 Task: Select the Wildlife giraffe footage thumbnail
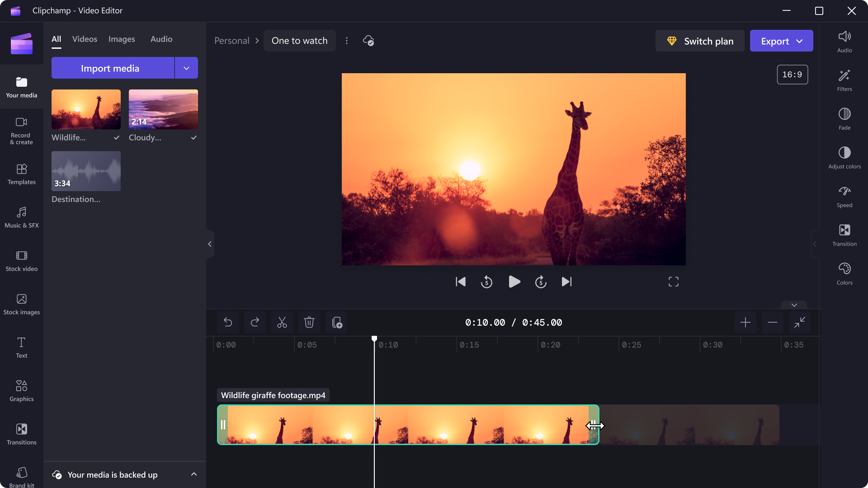[86, 109]
